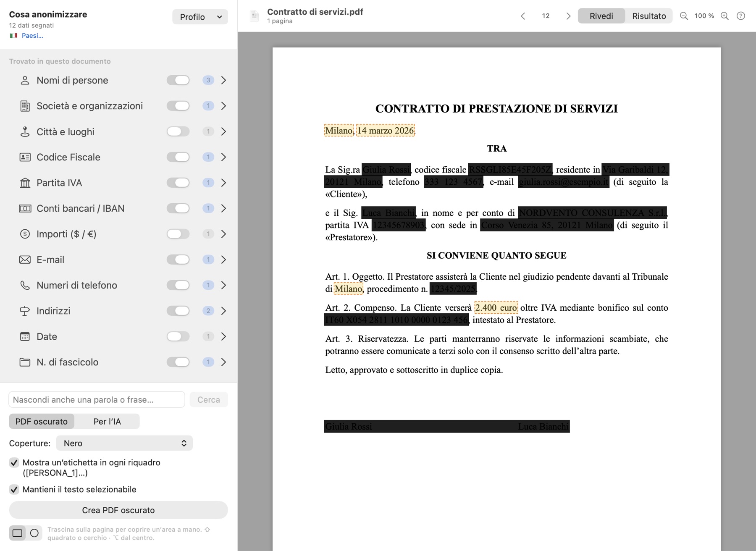This screenshot has height=551, width=756.
Task: Toggle the Nomi di persone switch
Action: tap(178, 80)
